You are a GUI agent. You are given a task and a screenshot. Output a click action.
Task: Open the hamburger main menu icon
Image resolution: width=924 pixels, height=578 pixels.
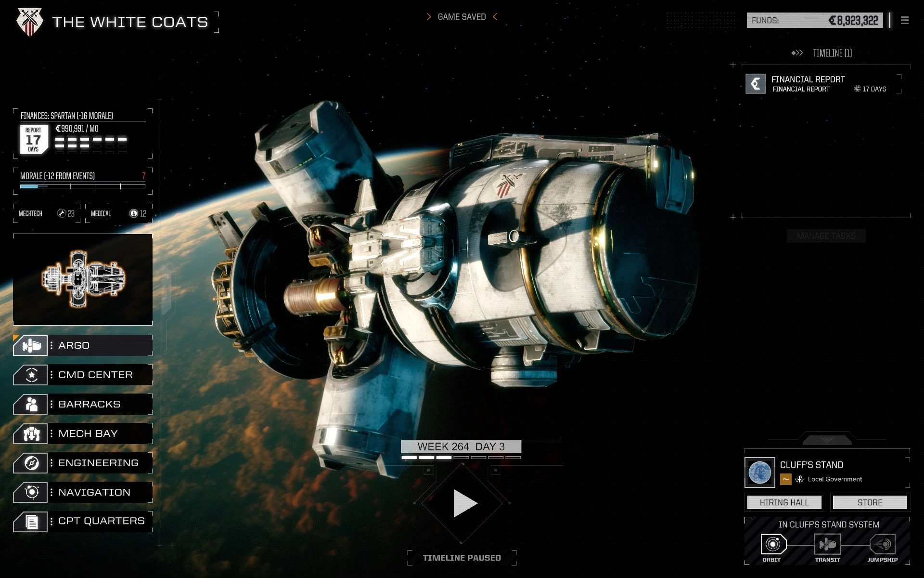coord(905,21)
